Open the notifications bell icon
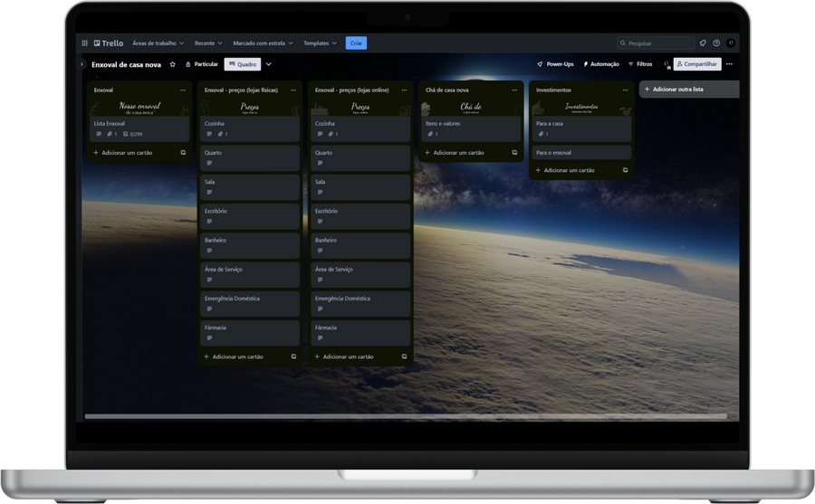 pyautogui.click(x=703, y=43)
